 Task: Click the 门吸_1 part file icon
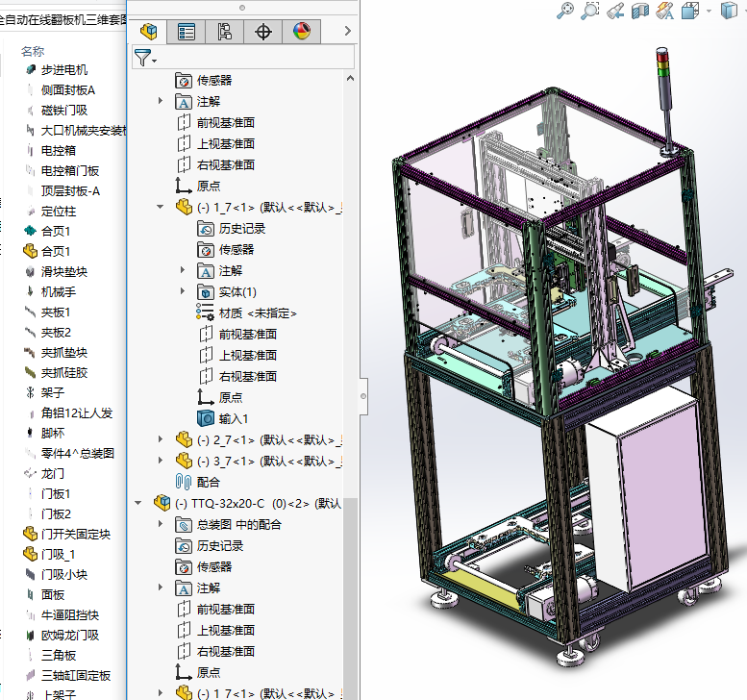point(30,554)
